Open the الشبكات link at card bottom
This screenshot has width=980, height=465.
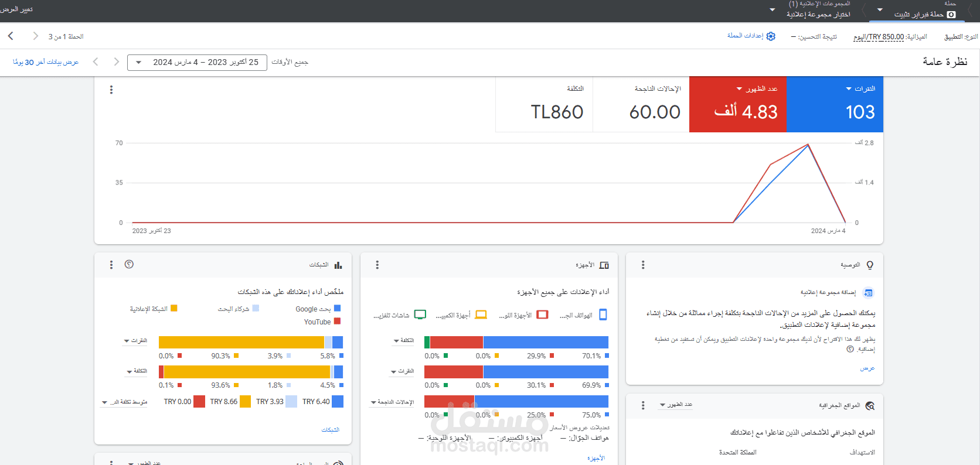click(331, 430)
